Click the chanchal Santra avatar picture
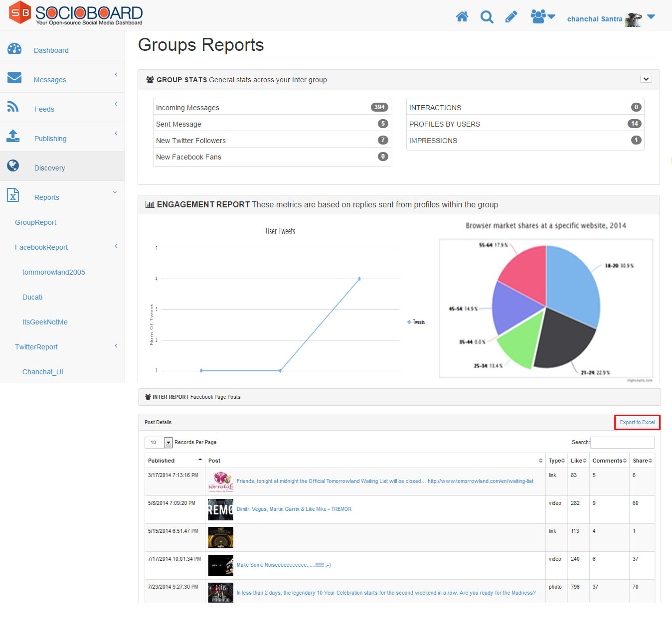The image size is (672, 636). pos(633,19)
